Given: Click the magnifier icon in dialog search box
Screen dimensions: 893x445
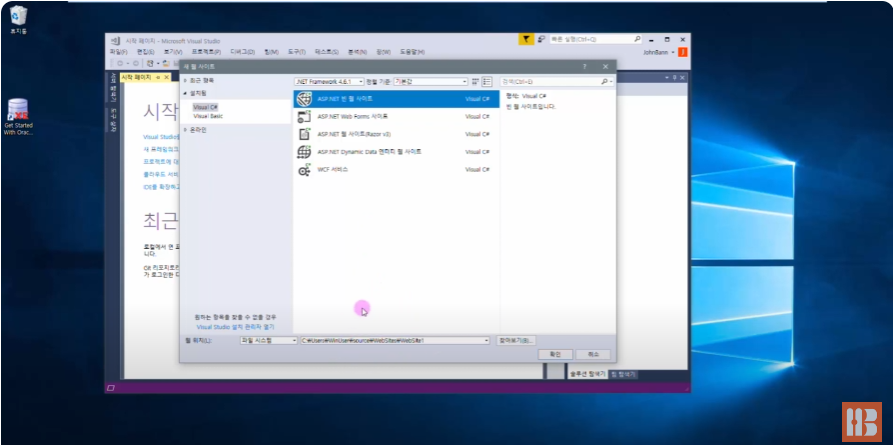Looking at the screenshot, I should pos(605,82).
